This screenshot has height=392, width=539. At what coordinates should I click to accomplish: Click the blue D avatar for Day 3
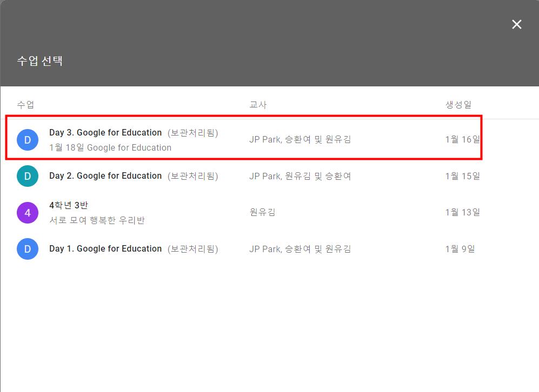(x=28, y=140)
